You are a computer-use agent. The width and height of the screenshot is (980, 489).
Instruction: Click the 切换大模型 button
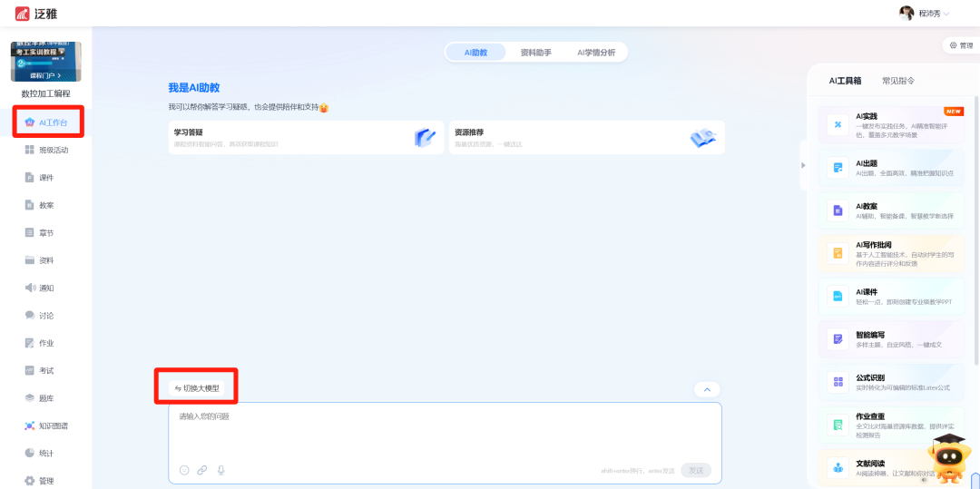[x=197, y=388]
